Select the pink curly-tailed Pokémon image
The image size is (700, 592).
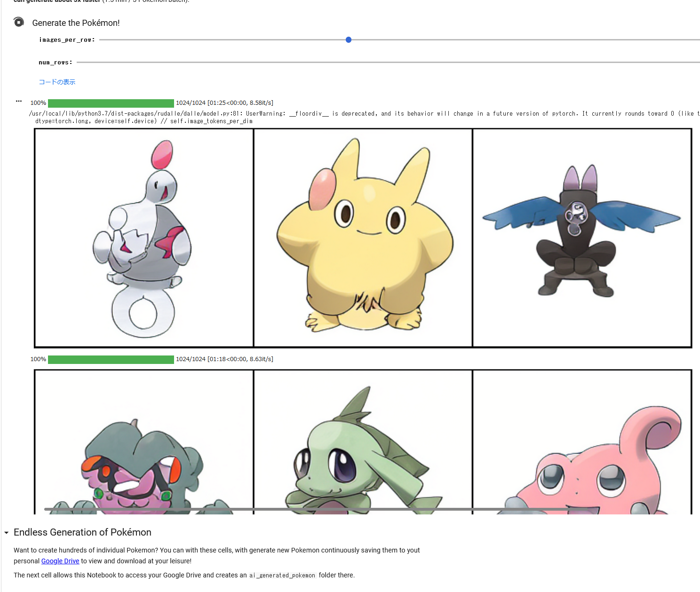pos(582,442)
